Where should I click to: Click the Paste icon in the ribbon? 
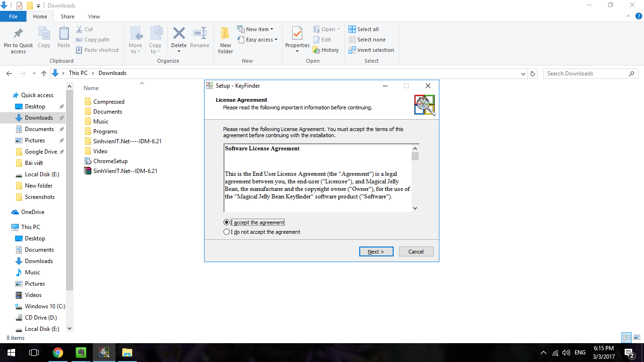coord(64,38)
